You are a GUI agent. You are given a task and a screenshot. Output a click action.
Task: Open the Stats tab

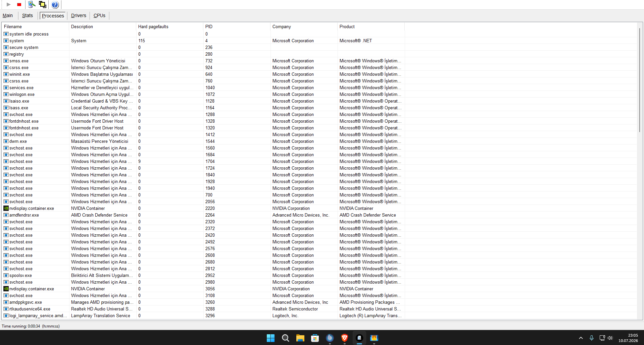[28, 15]
